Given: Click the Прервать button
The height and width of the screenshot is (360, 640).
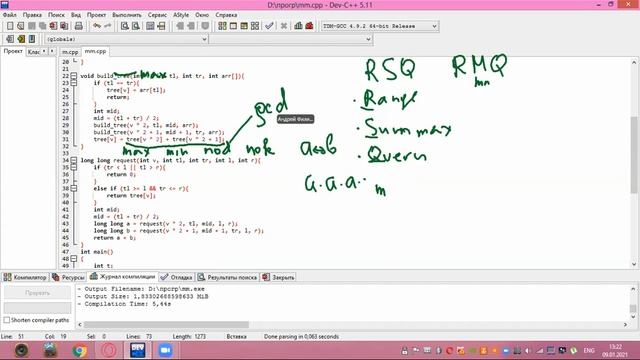Looking at the screenshot, I should 37,293.
